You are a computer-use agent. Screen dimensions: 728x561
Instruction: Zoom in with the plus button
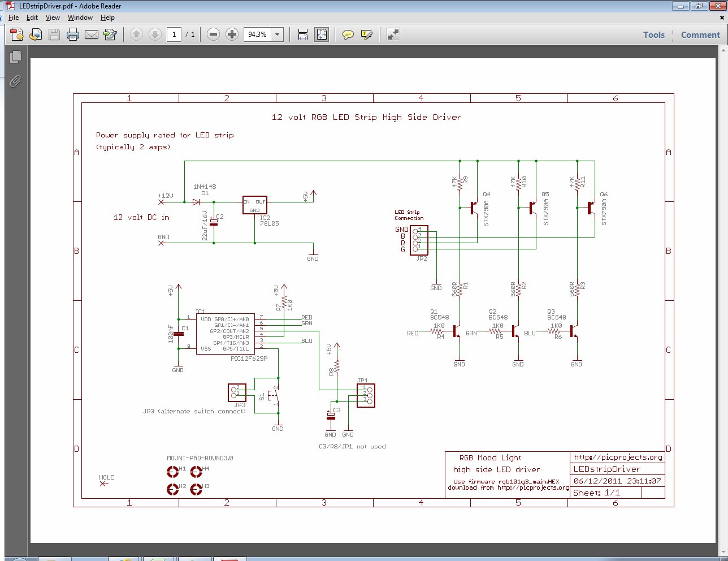coord(232,34)
